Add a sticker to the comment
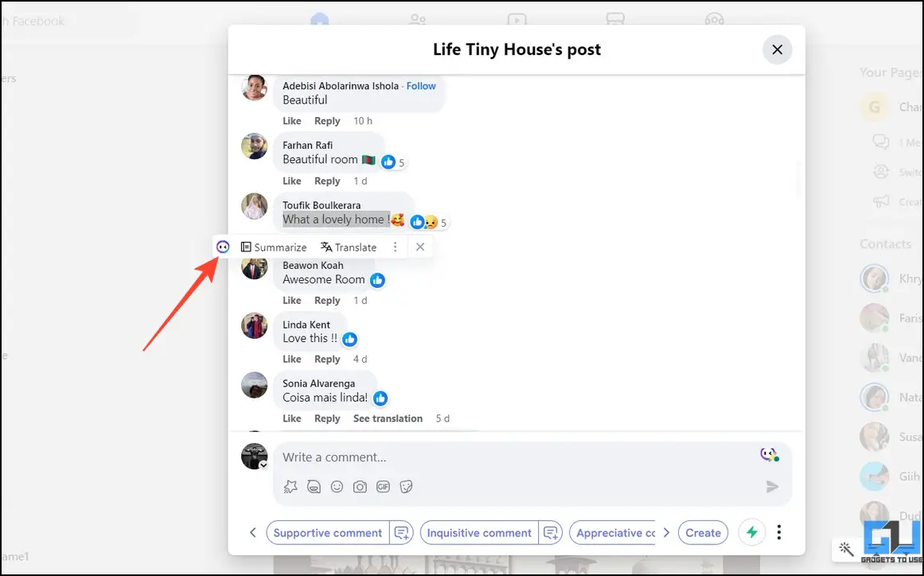 pyautogui.click(x=406, y=486)
